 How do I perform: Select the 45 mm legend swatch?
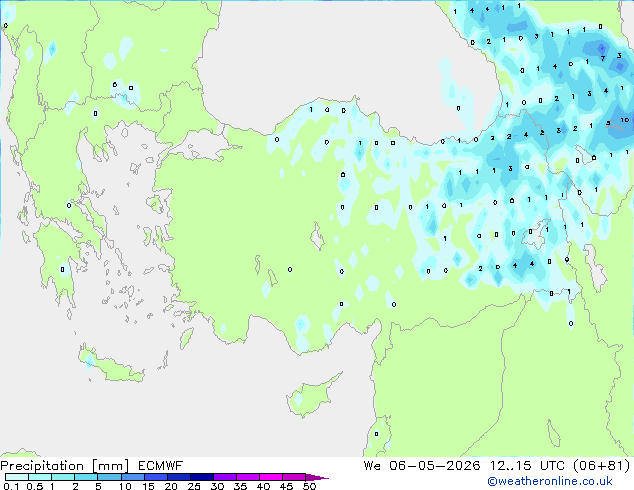tap(294, 477)
